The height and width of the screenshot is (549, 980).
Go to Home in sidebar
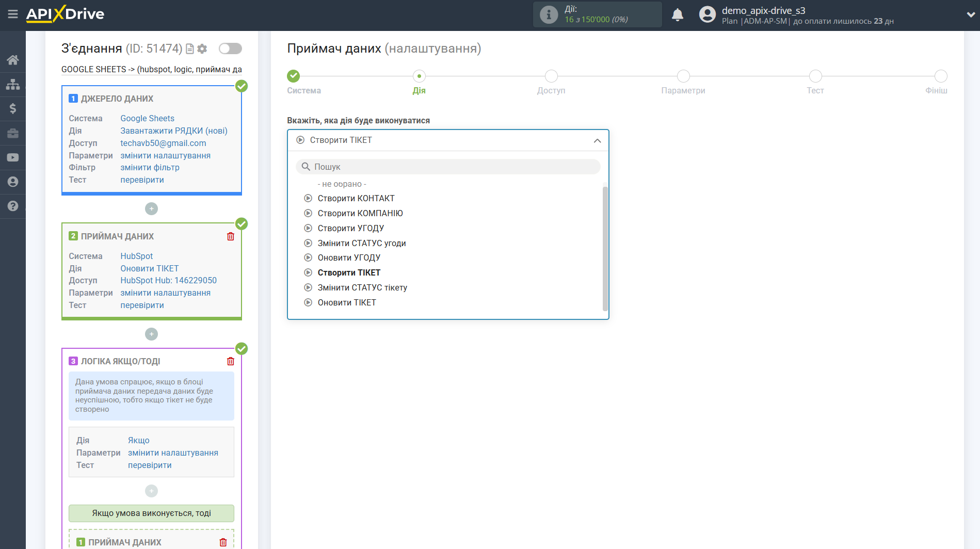13,60
